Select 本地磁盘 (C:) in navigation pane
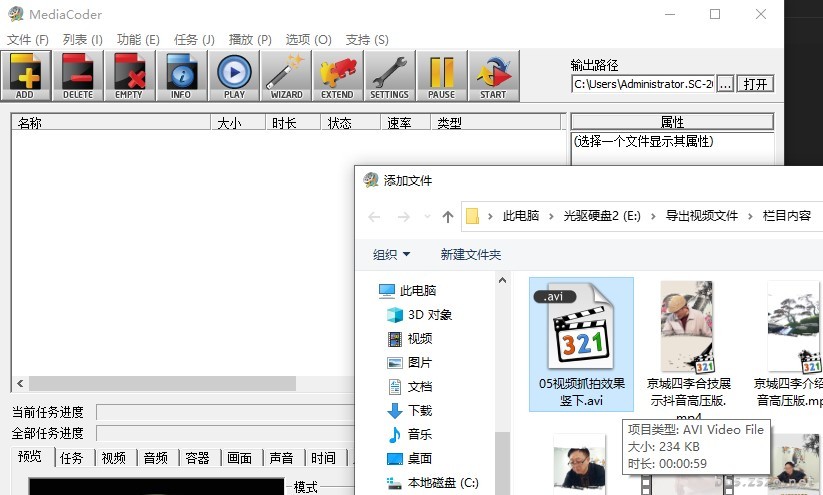 pyautogui.click(x=432, y=482)
